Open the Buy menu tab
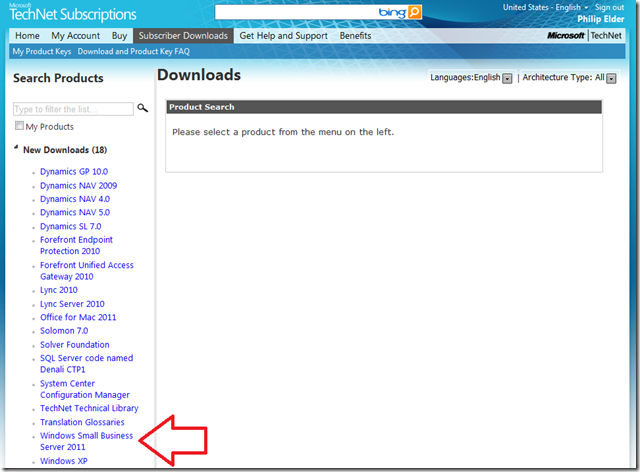The image size is (640, 472). [x=119, y=36]
